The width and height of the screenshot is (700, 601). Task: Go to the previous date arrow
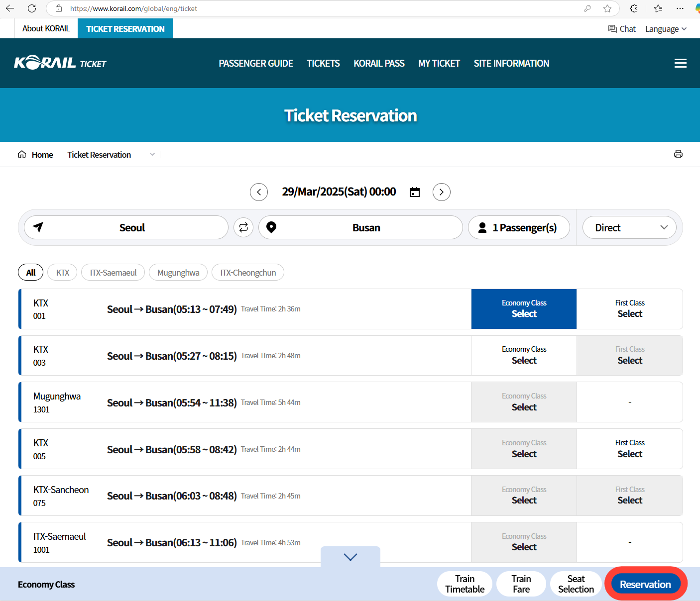(x=259, y=192)
